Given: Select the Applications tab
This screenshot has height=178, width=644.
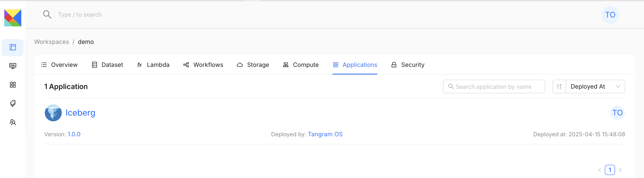Looking at the screenshot, I should pos(355,65).
